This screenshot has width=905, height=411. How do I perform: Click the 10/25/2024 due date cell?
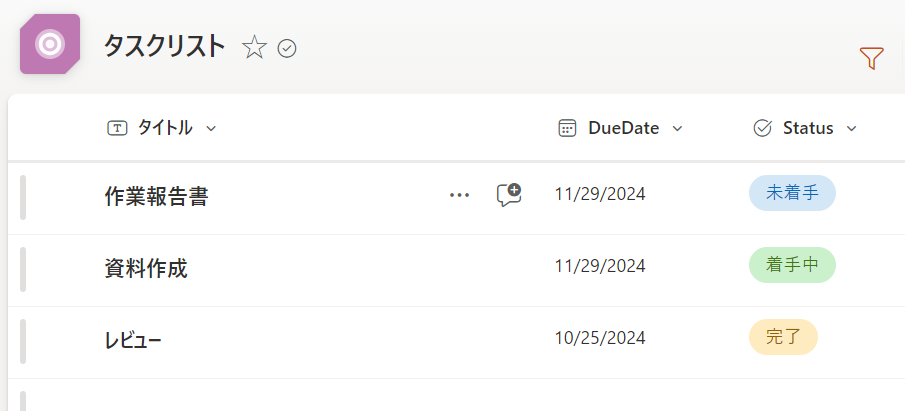(x=600, y=338)
